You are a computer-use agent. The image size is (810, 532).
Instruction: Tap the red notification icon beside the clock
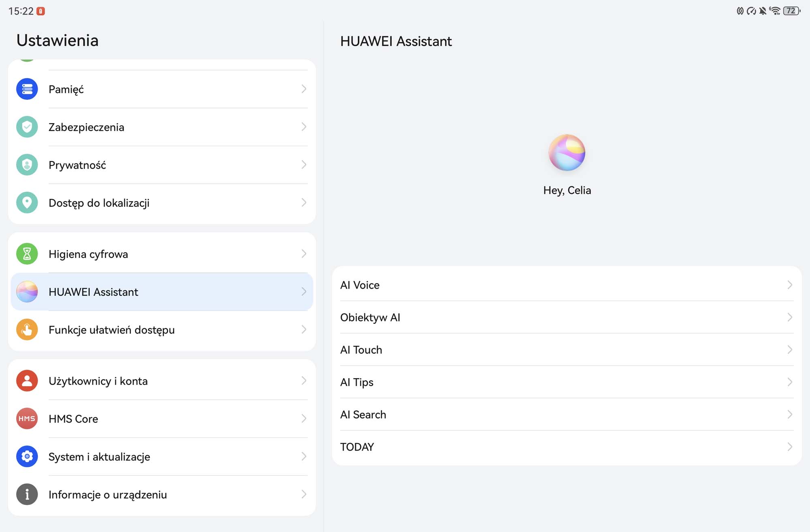(40, 11)
